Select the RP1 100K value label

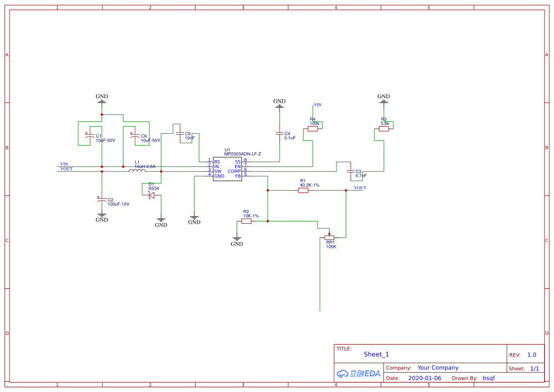[331, 247]
